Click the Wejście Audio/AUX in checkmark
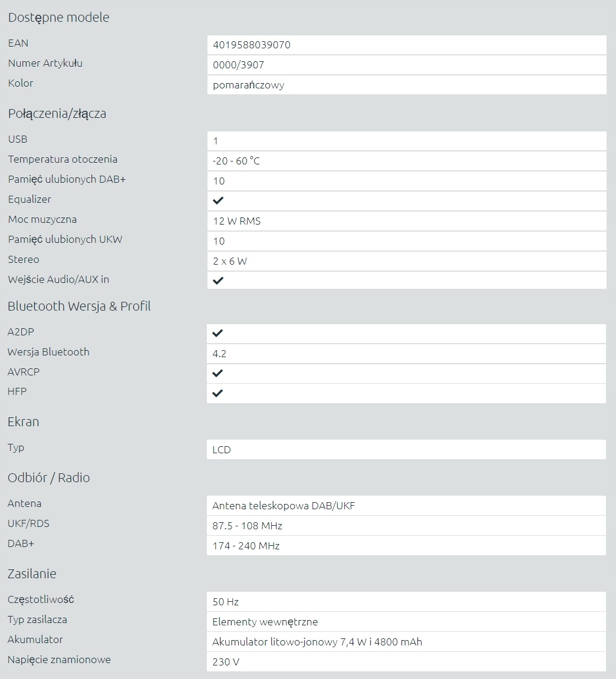The image size is (616, 679). point(218,281)
